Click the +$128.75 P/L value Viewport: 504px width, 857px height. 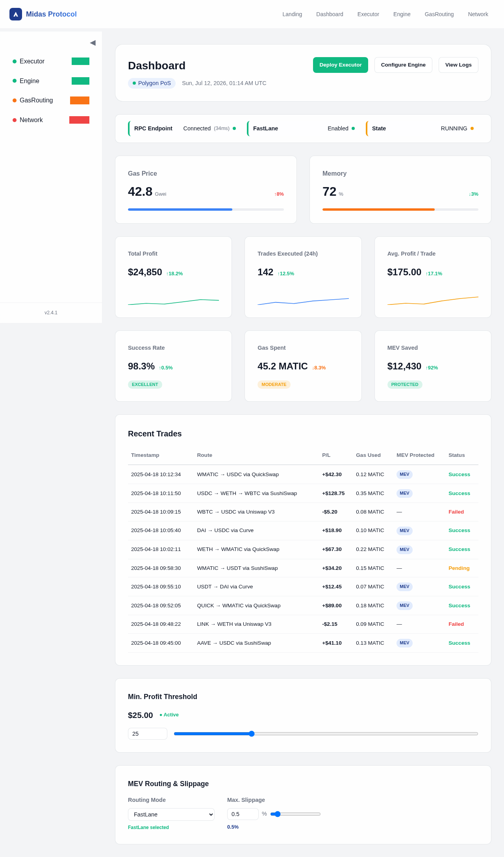point(334,493)
